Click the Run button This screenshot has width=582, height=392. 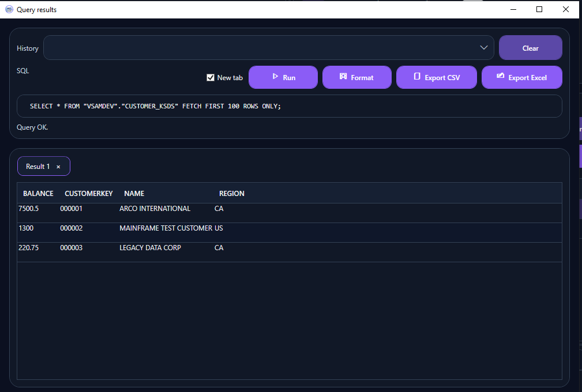(283, 77)
